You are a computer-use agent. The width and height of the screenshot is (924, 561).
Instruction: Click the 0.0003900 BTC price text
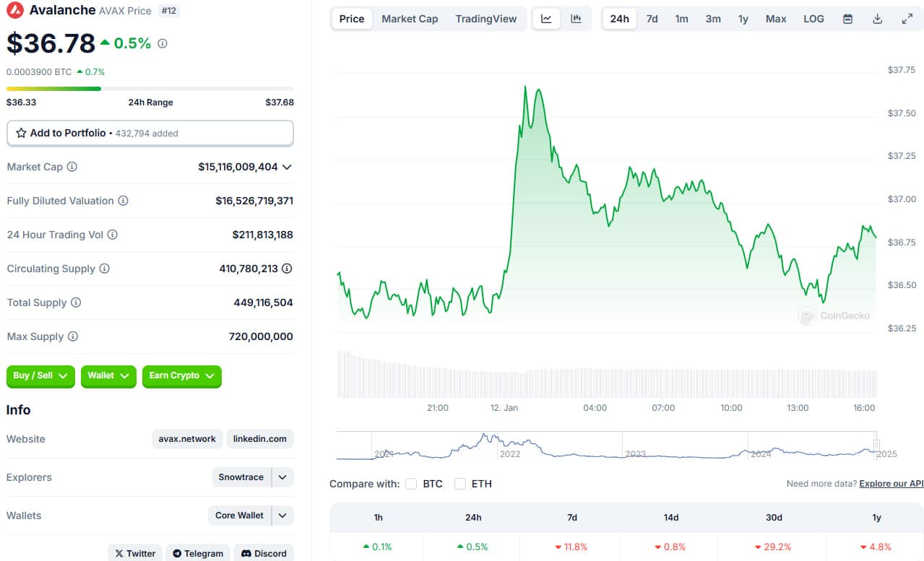39,71
